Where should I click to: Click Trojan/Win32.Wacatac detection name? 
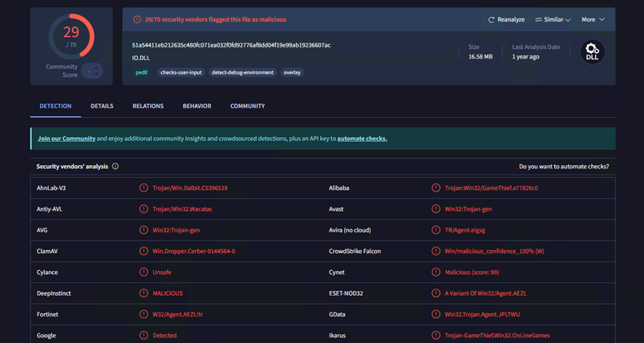click(x=182, y=209)
